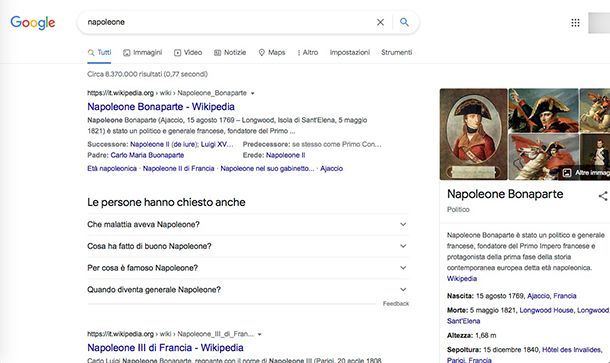The height and width of the screenshot is (363, 610).
Task: Open Ajaccio link in Nascita
Action: pyautogui.click(x=538, y=296)
